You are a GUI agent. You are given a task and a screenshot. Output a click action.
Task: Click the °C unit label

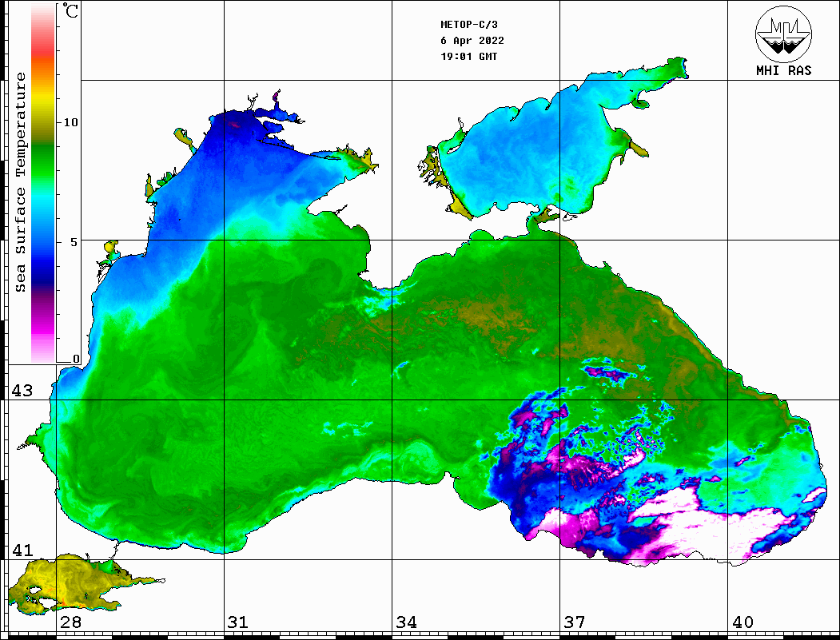click(70, 10)
